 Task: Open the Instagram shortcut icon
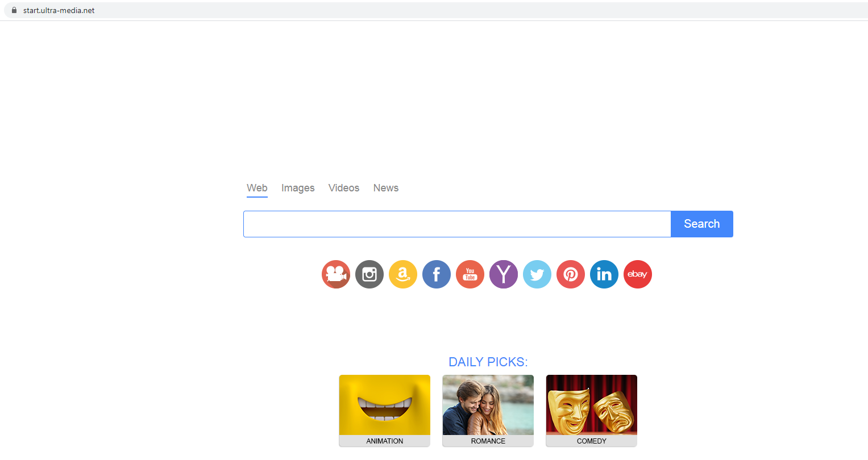[x=369, y=274]
